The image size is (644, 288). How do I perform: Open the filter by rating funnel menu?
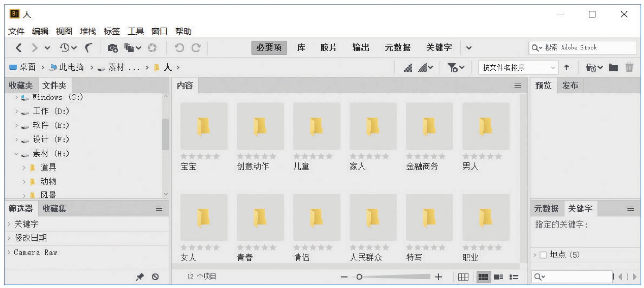[x=456, y=67]
